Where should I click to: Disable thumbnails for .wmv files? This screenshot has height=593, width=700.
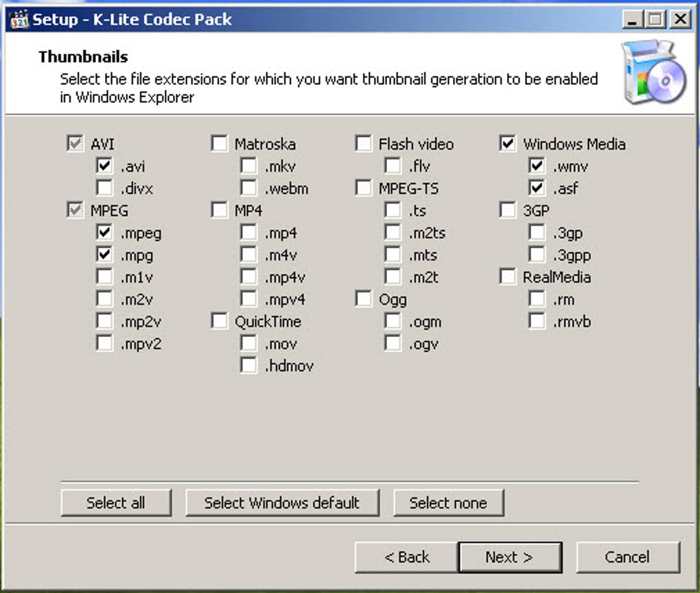pyautogui.click(x=537, y=166)
